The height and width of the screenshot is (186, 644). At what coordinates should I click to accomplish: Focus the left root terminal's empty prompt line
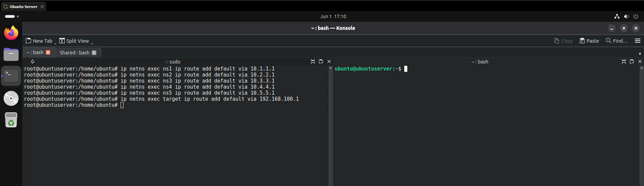pos(74,105)
